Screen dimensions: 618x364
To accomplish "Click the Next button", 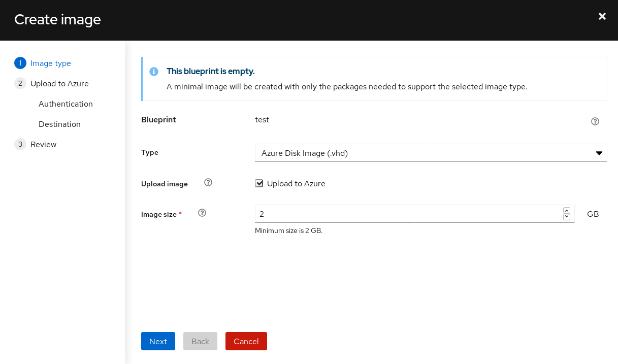I will 158,341.
